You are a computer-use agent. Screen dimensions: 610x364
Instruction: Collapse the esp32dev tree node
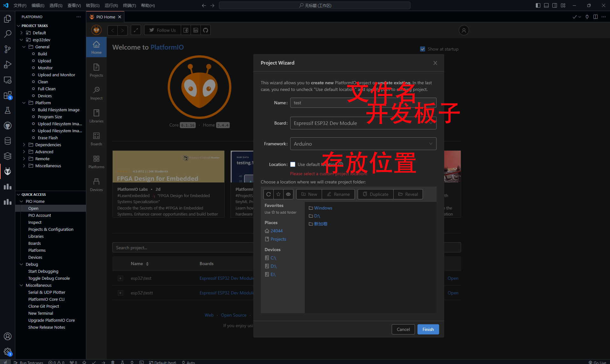(x=21, y=40)
